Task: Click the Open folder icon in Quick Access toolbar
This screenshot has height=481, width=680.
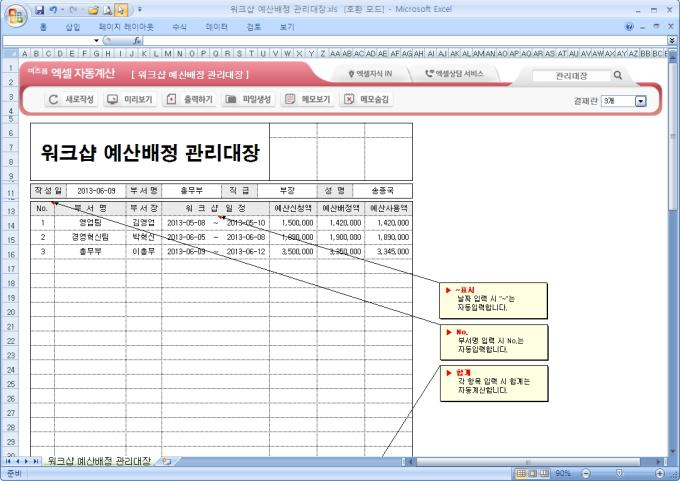Action: point(93,10)
